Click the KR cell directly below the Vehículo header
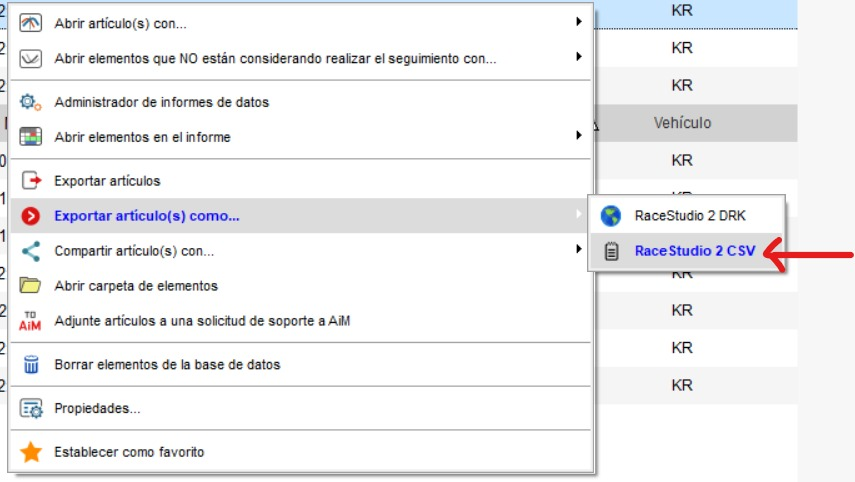 point(682,160)
